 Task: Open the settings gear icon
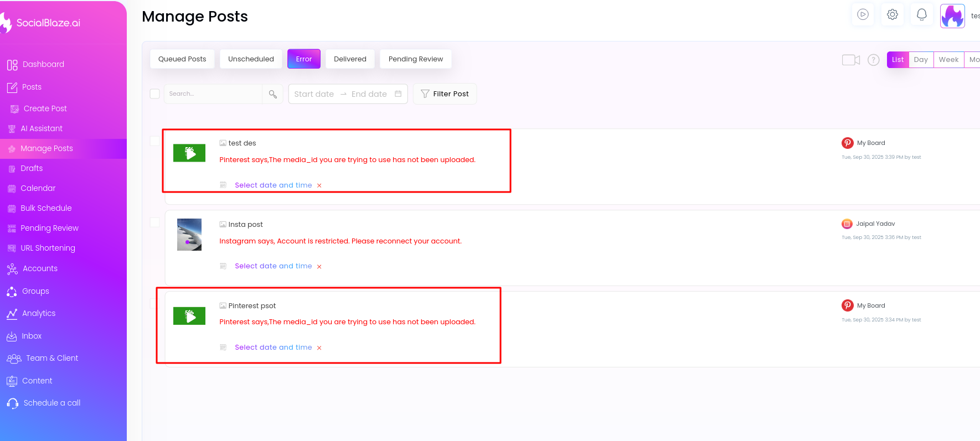(x=892, y=15)
